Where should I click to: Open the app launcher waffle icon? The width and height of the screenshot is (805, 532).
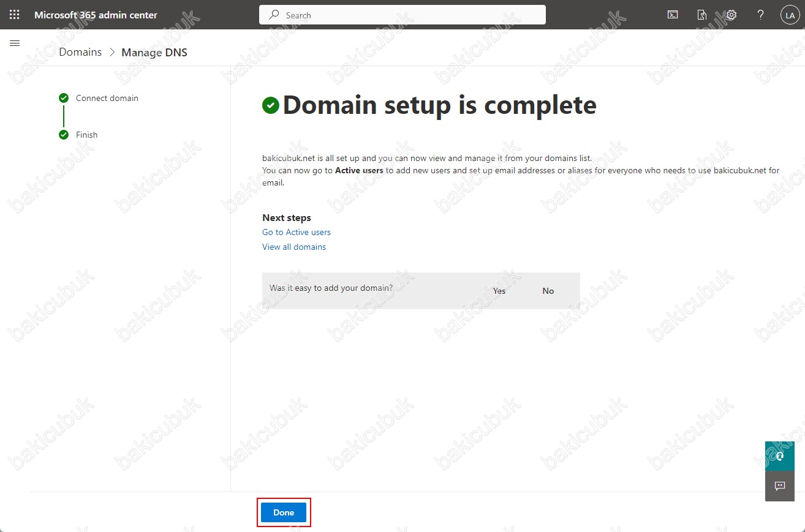pos(15,15)
